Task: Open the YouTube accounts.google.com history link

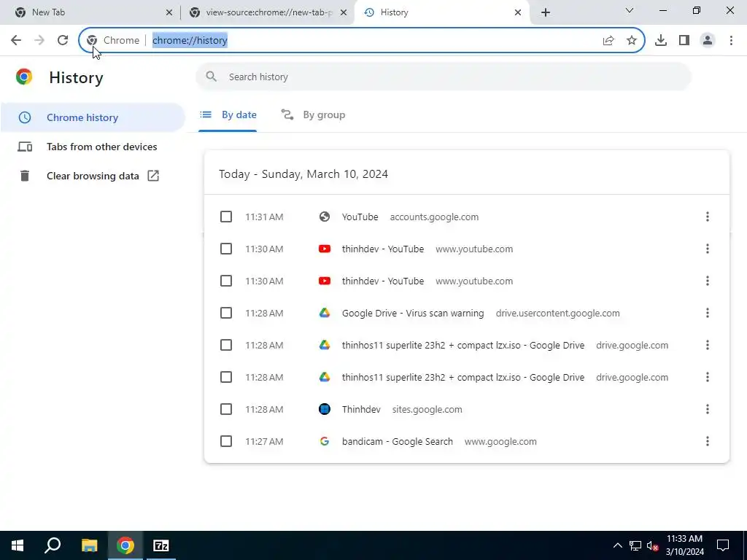Action: (360, 217)
